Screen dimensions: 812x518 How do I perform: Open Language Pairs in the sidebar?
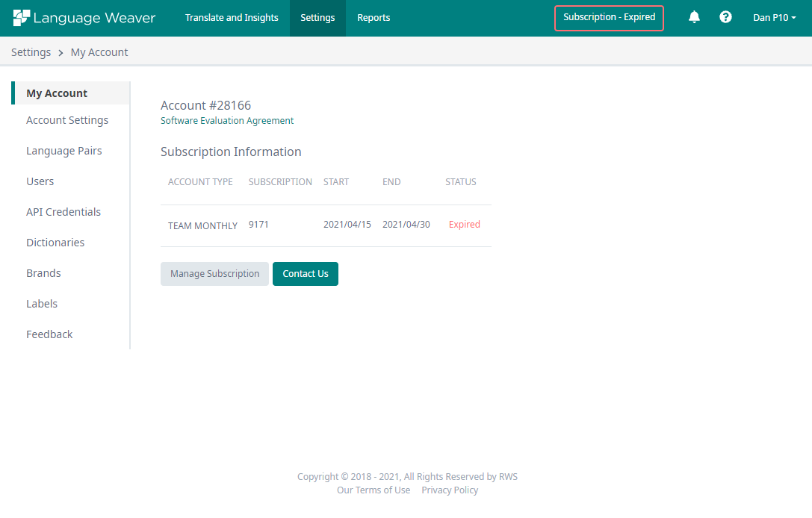coord(64,151)
